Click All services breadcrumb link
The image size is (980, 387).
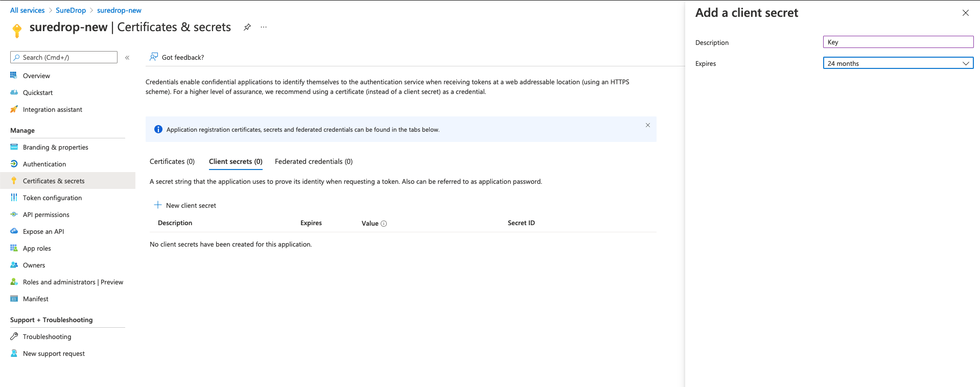click(x=28, y=10)
